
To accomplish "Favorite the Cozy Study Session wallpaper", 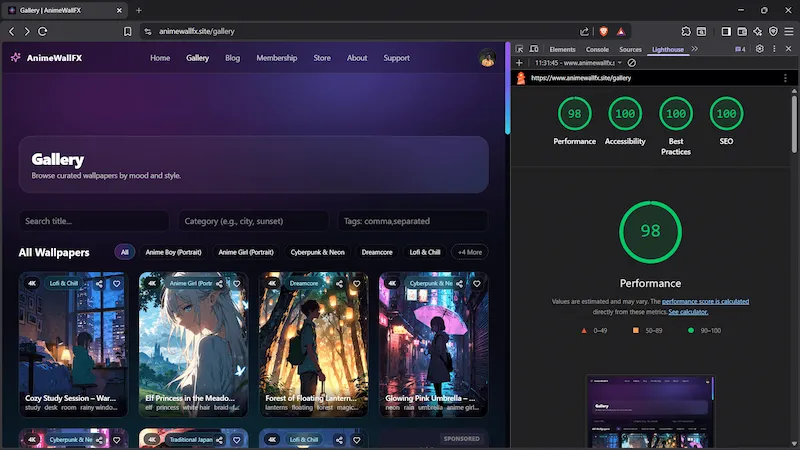I will pos(117,284).
